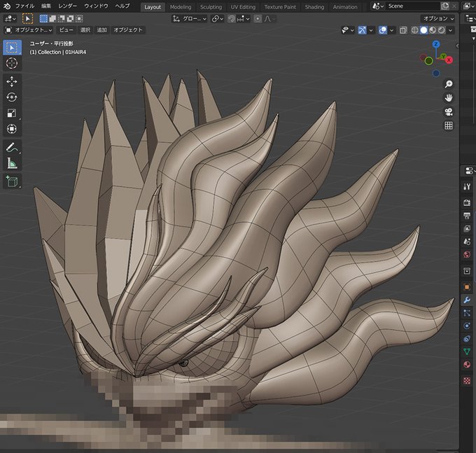Open the オプション dropdown
Screen dimensions: 476x453
tap(438, 18)
